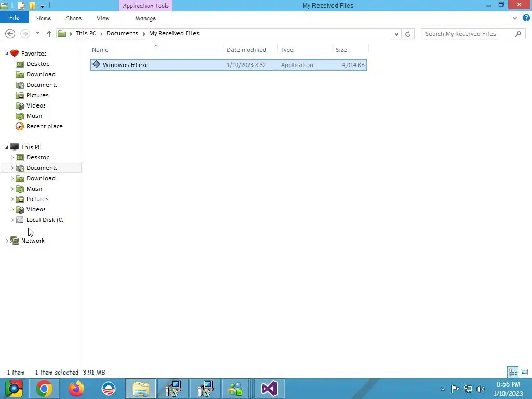This screenshot has width=532, height=399.
Task: Collapse the Favorites group
Action: coord(7,54)
